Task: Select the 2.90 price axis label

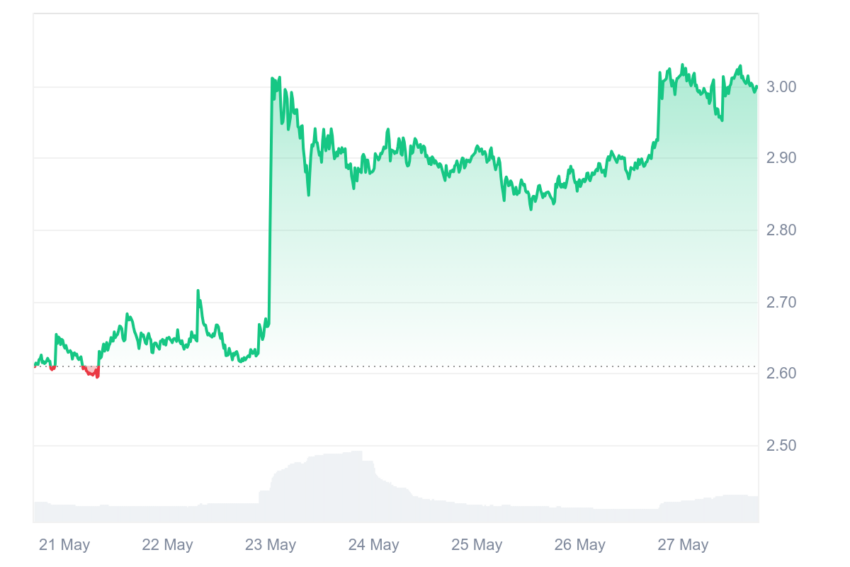Action: coord(781,158)
